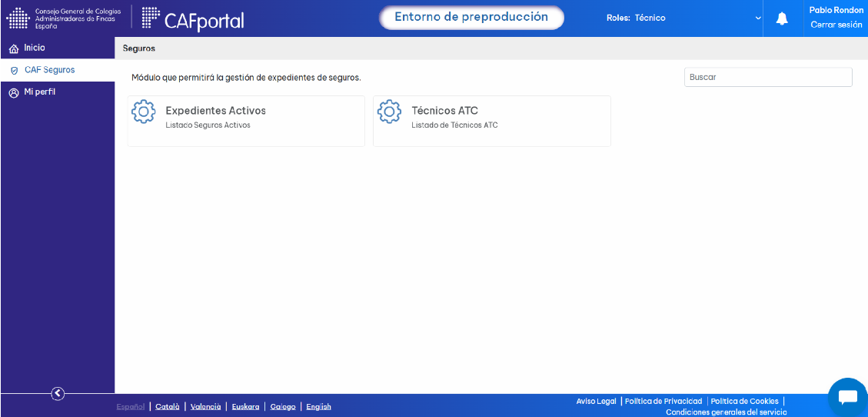Click the CAFportal logo

[x=193, y=18]
